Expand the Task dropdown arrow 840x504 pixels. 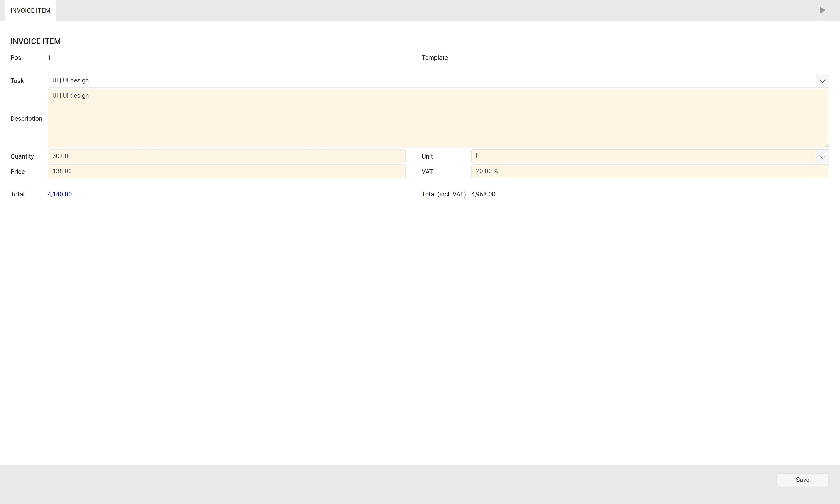822,81
